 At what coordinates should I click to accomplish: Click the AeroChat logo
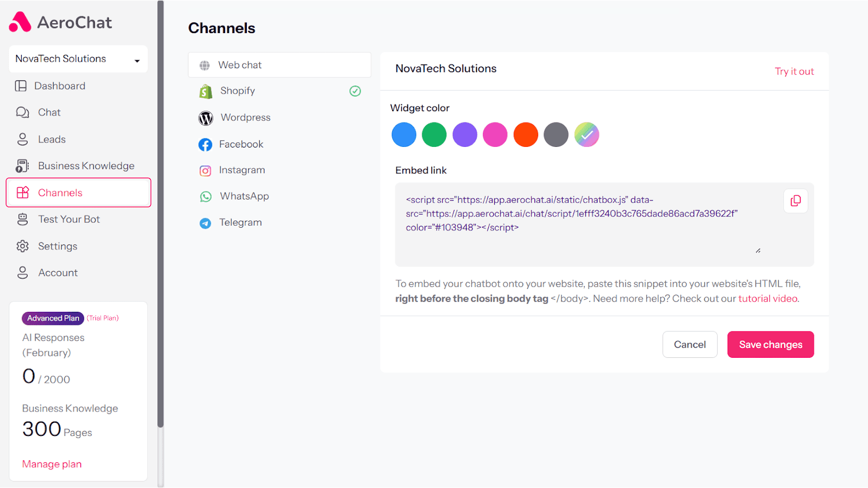pyautogui.click(x=61, y=22)
